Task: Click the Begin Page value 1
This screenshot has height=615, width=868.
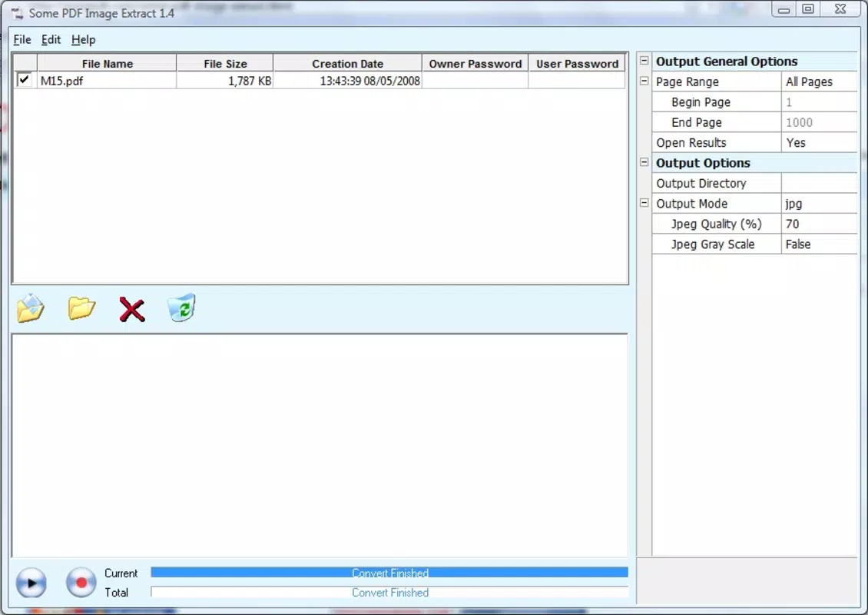Action: [820, 102]
